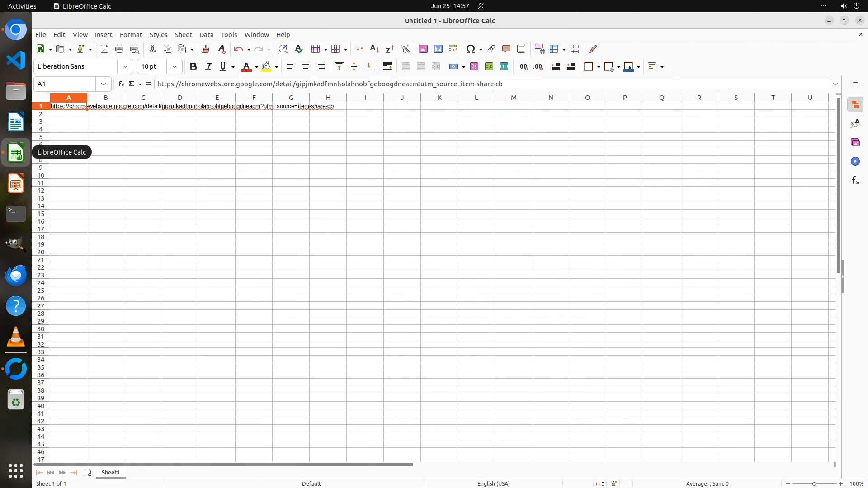Toggle bold formatting
This screenshot has width=868, height=488.
(193, 67)
